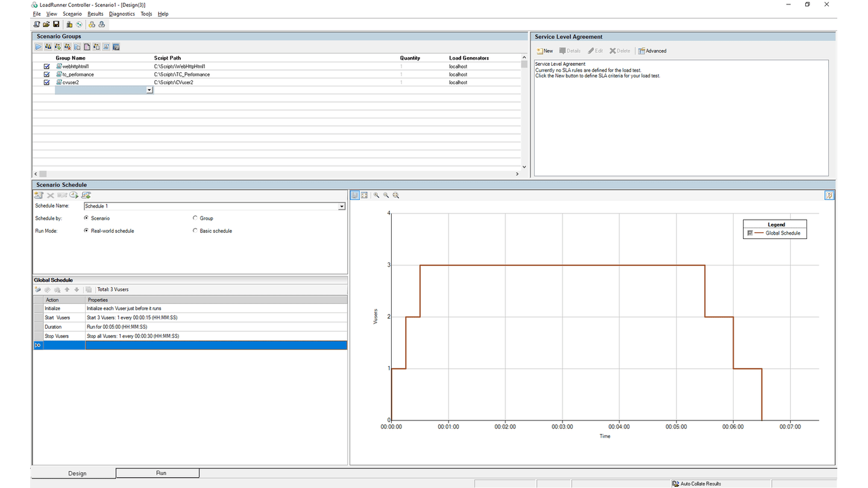
Task: Click the users clipboard icon in Scenario Groups toolbar
Action: coord(96,46)
